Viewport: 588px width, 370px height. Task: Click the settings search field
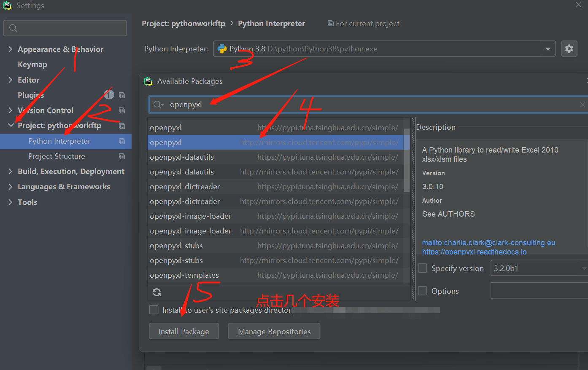tap(65, 28)
